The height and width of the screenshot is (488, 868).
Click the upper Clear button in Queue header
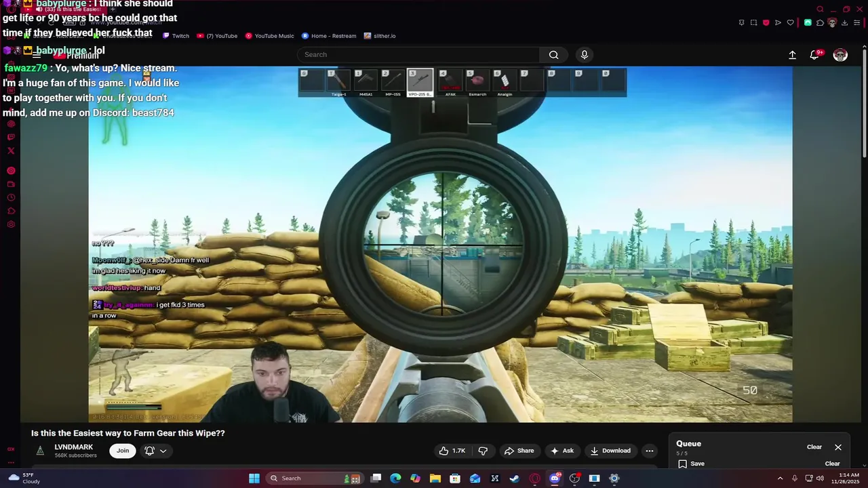(814, 447)
